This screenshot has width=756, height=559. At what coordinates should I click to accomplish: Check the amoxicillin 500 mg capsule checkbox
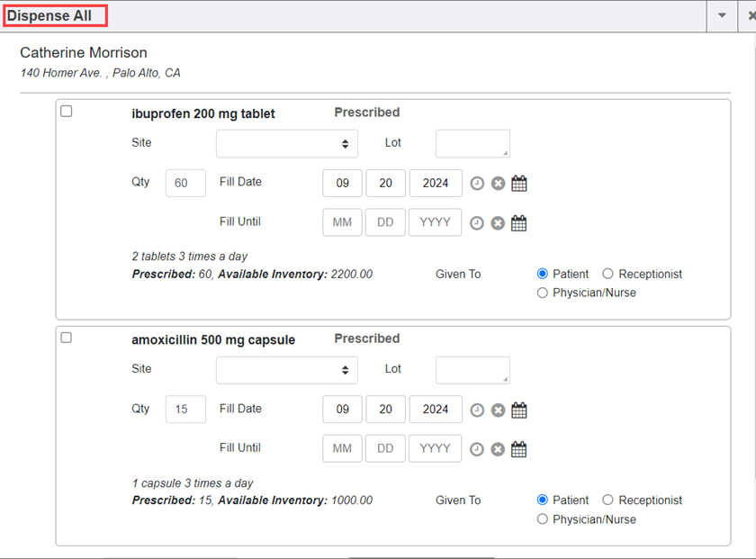click(x=67, y=338)
